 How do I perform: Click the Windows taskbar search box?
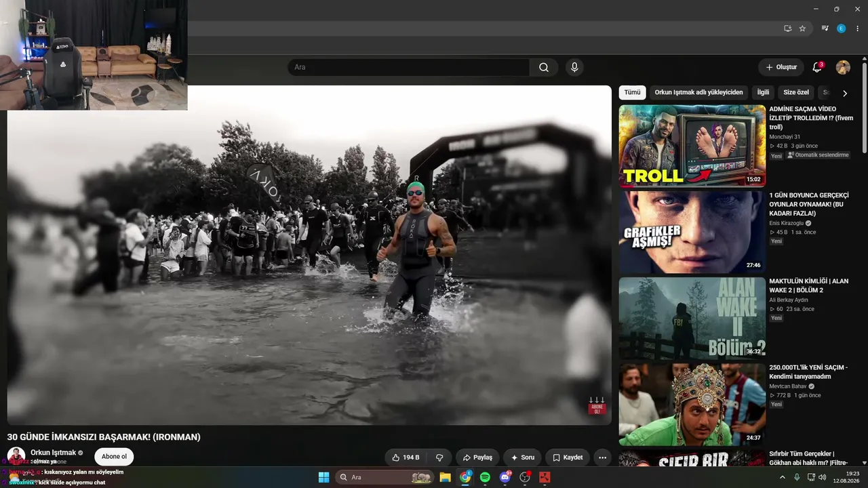[385, 477]
